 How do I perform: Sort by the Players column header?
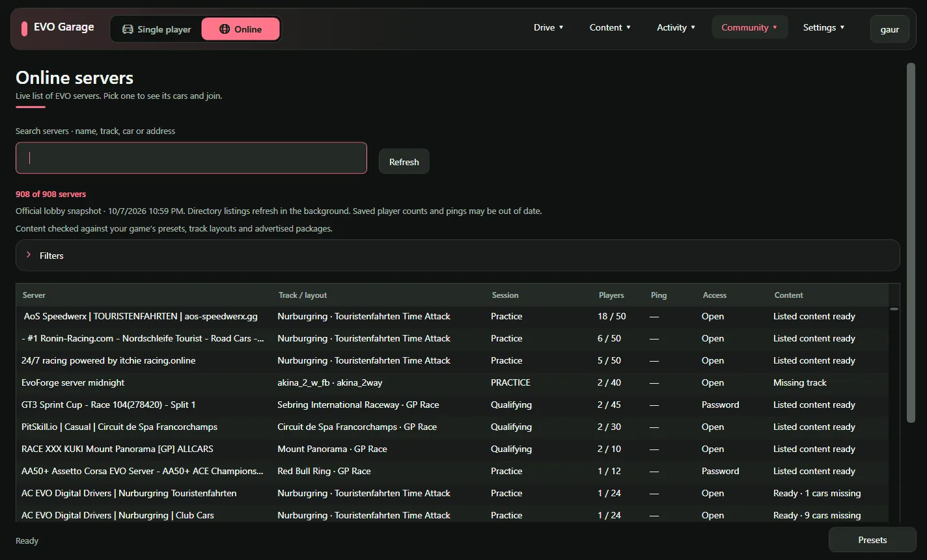pyautogui.click(x=611, y=295)
